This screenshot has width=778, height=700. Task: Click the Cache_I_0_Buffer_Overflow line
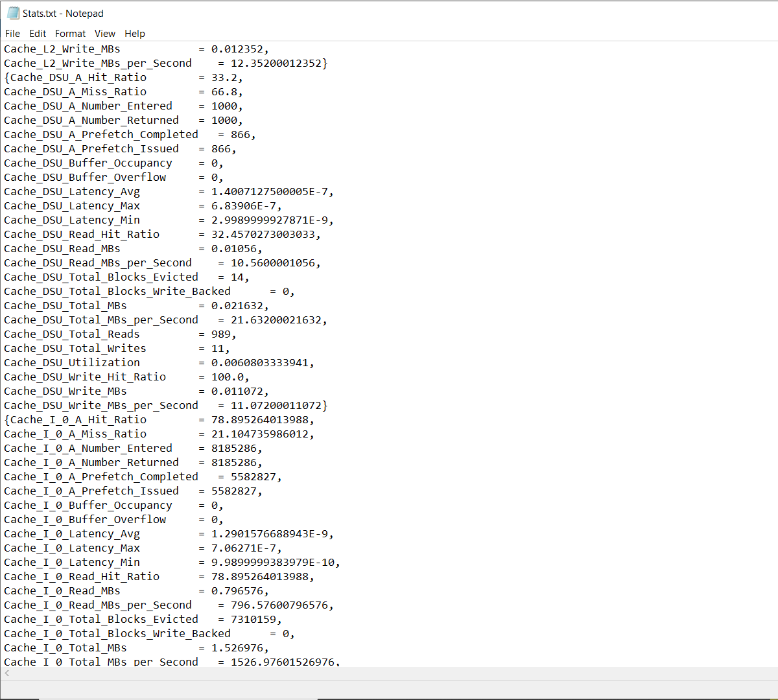point(113,520)
